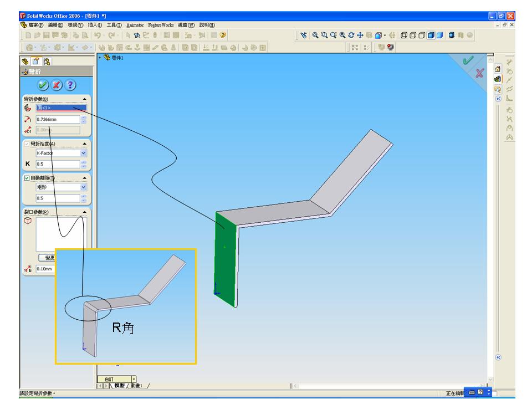Screen dimensions: 532x399
Task: Click the 變更 button in rip parameters
Action: click(x=47, y=258)
